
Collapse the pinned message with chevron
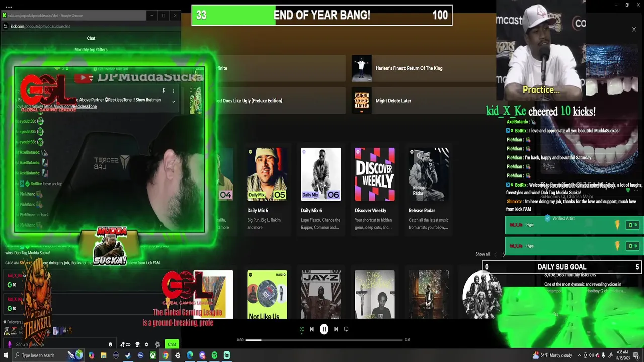click(x=173, y=101)
